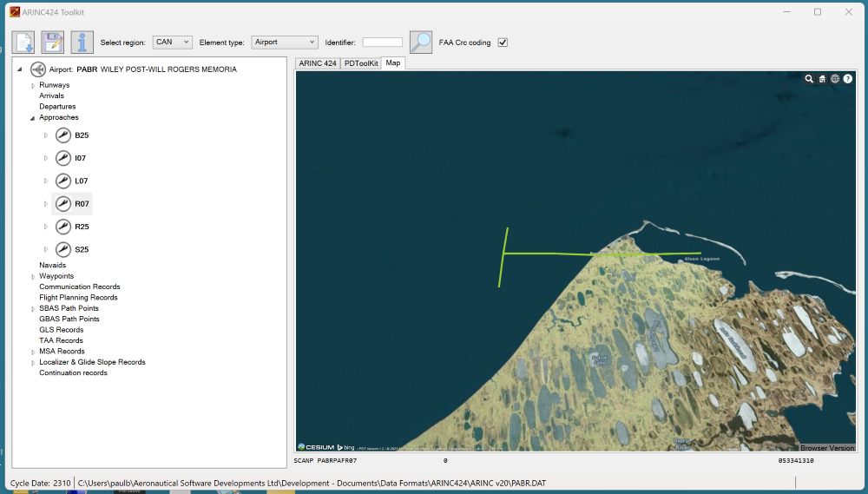Select the Navaids tree item
The height and width of the screenshot is (494, 868).
click(x=53, y=266)
